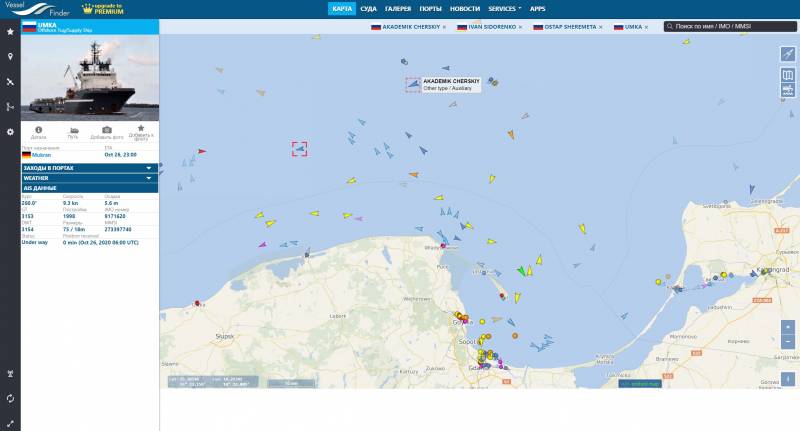Viewport: 800px width, 431px height.
Task: Click the coordinates readout box on the map
Action: (x=213, y=382)
